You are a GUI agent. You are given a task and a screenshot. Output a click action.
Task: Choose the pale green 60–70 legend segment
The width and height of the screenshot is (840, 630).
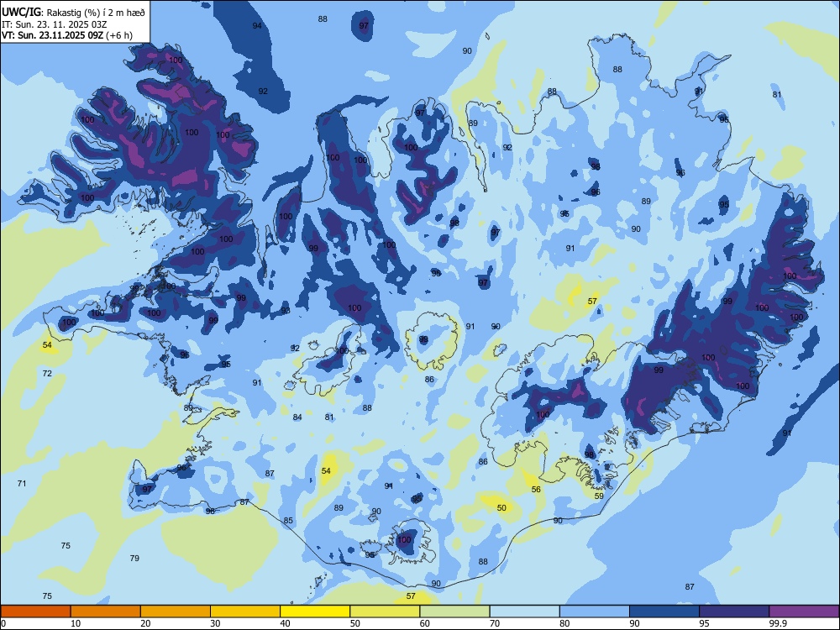[454, 612]
